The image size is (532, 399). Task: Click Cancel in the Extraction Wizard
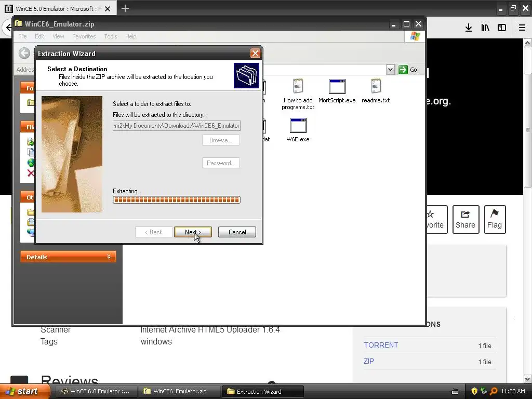coord(237,232)
